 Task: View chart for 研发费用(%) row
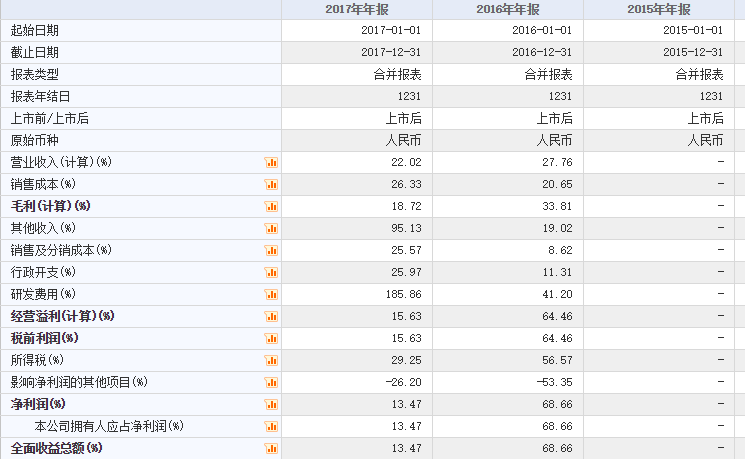[271, 295]
